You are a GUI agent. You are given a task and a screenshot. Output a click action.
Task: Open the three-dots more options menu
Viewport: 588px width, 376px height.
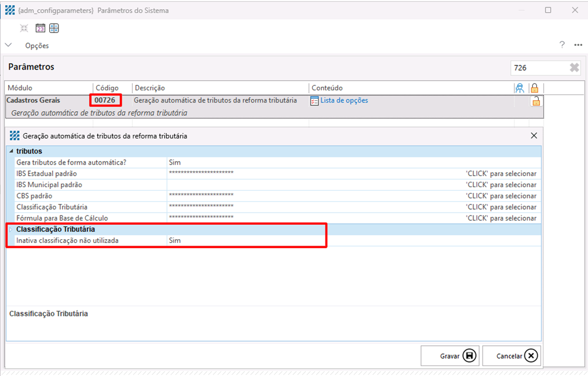578,45
